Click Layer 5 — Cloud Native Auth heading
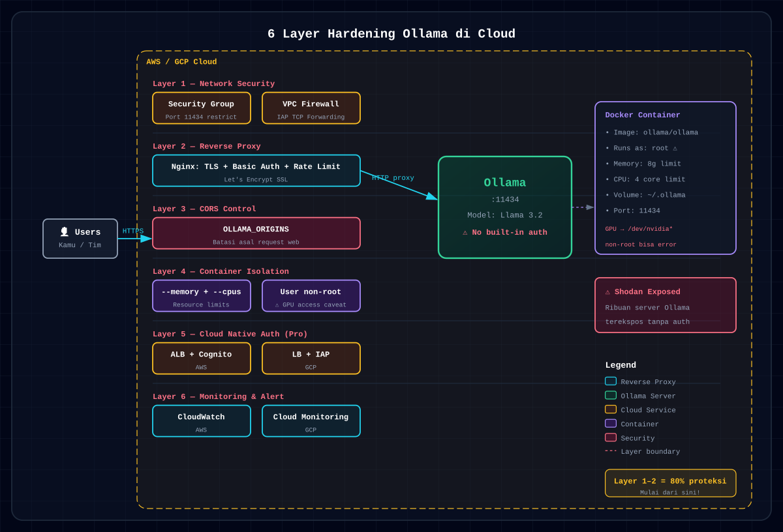 230,334
